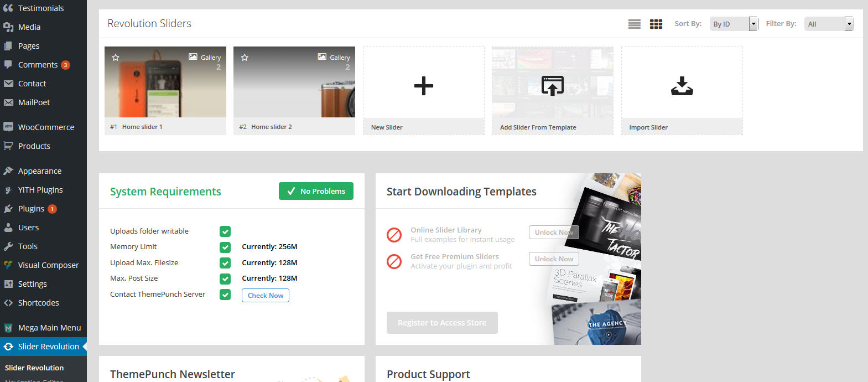This screenshot has height=382, width=868.
Task: Switch sliders to list view icon
Action: pos(635,24)
